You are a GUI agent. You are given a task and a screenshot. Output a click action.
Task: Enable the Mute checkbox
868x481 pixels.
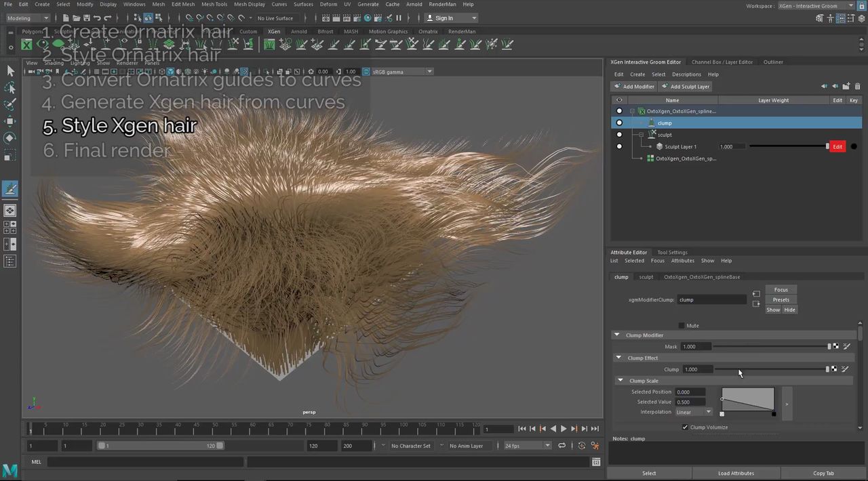pos(682,326)
